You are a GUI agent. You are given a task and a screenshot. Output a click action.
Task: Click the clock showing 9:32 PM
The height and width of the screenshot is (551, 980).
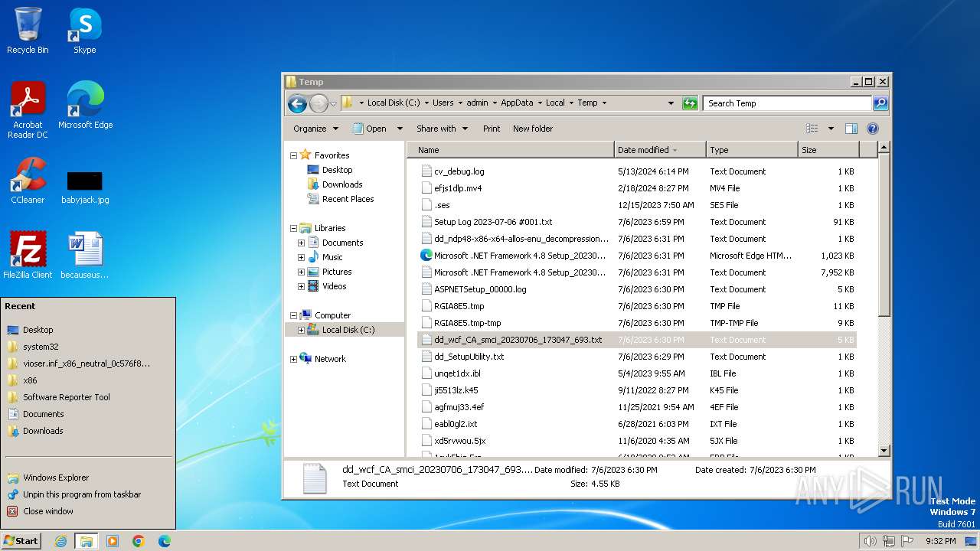940,541
